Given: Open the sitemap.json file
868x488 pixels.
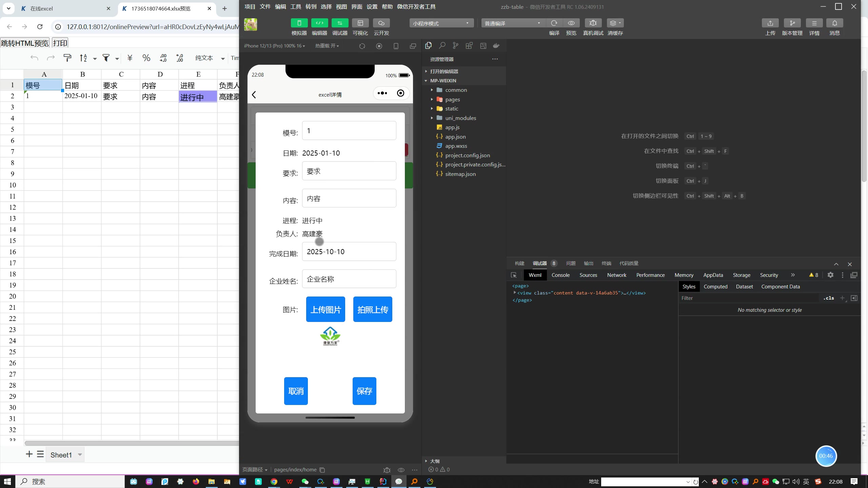Looking at the screenshot, I should (x=460, y=174).
